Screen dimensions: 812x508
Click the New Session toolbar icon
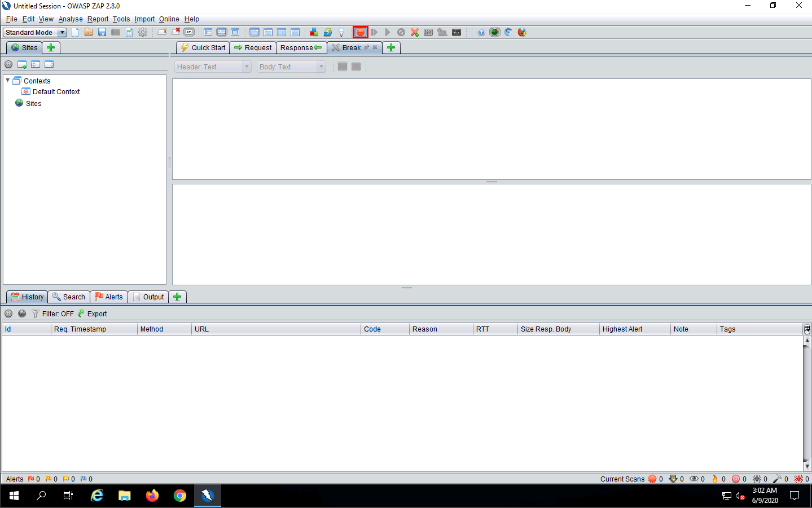point(75,32)
